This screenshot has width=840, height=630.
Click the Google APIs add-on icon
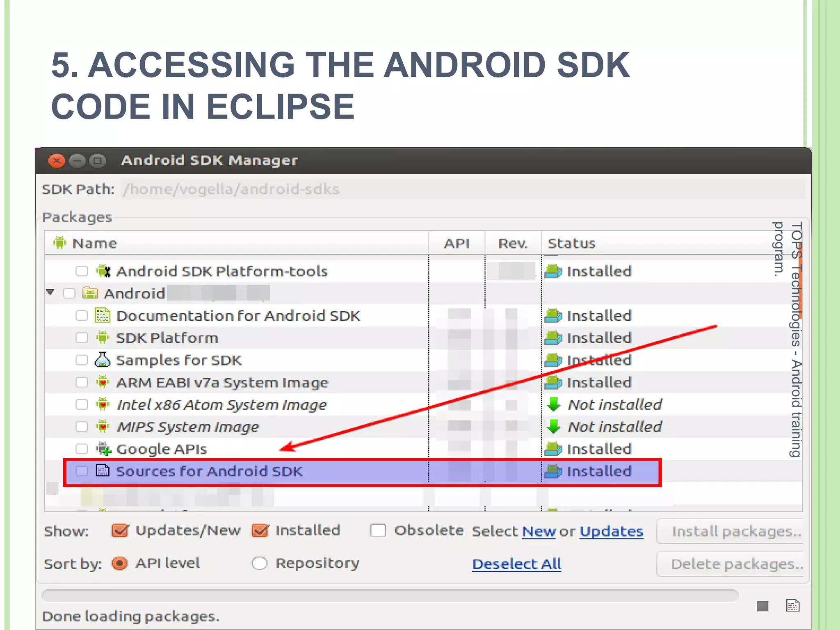coord(103,449)
